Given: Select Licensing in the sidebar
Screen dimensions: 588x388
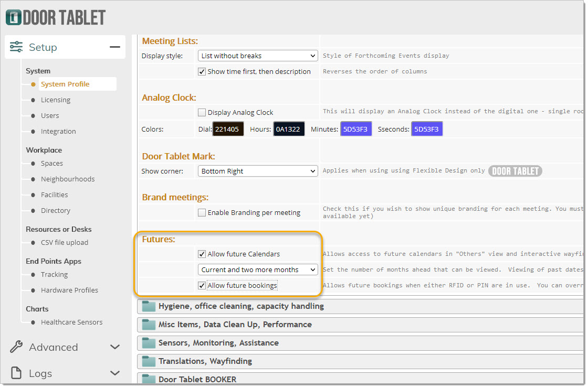Looking at the screenshot, I should pos(56,100).
